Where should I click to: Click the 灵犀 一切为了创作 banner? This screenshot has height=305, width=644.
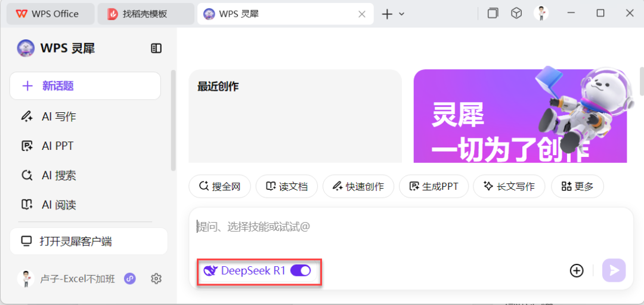[520, 116]
